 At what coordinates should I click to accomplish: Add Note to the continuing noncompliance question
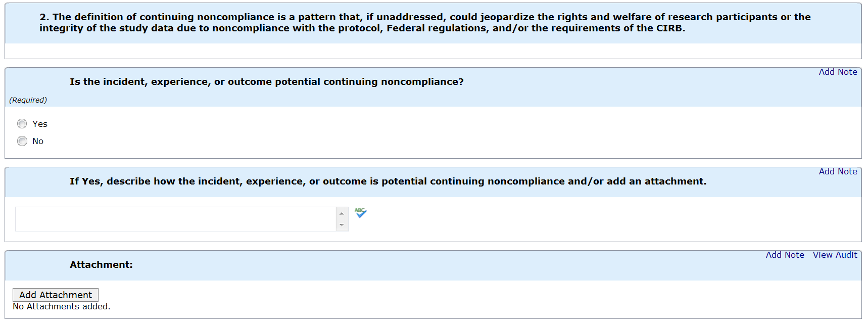coord(838,72)
